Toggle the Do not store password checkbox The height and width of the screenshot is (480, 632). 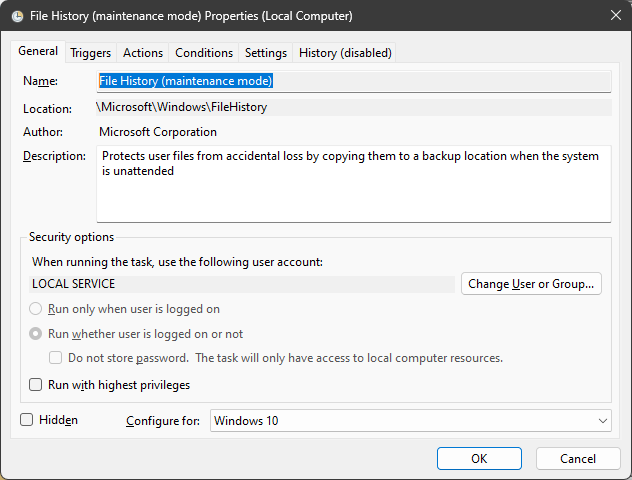(56, 358)
